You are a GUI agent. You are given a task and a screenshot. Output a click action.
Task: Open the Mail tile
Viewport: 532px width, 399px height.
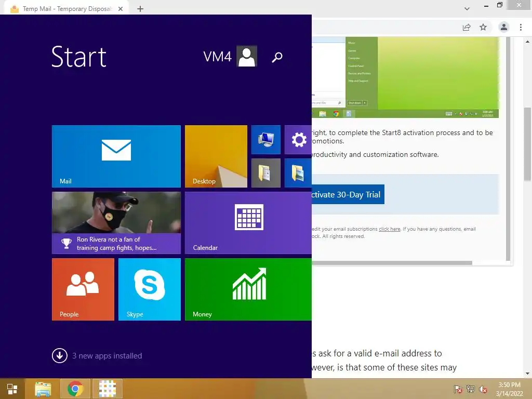point(116,156)
